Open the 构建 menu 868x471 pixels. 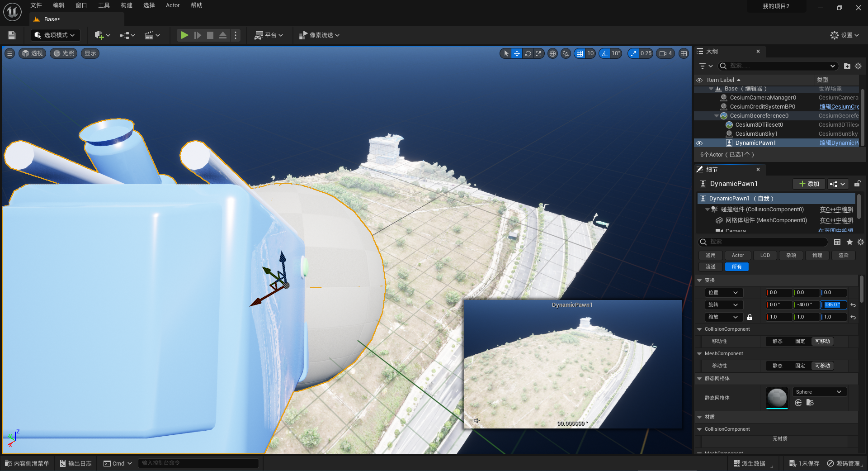tap(127, 5)
